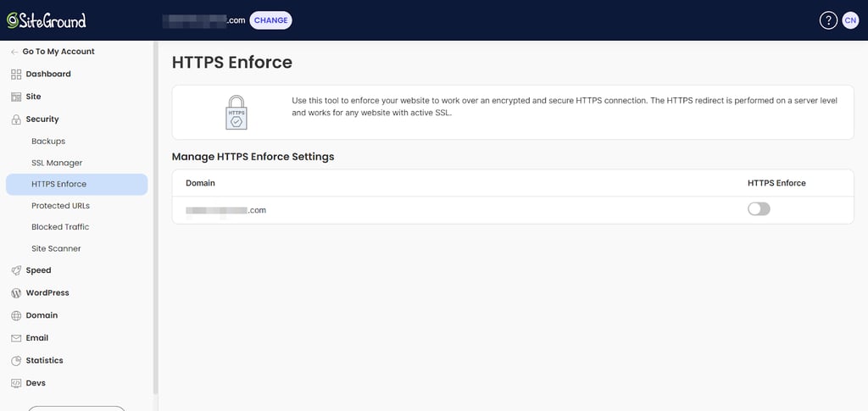Open SSL Manager page
Viewport: 868px width, 411px height.
[57, 164]
